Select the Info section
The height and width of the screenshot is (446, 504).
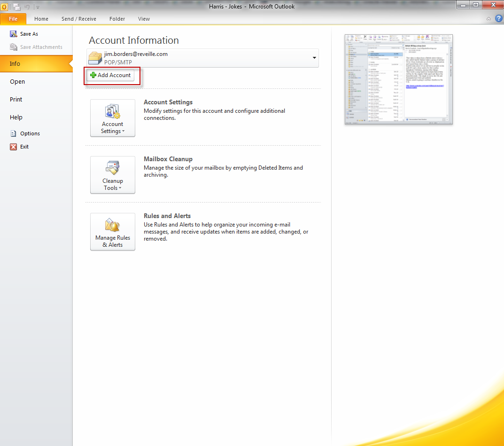(x=36, y=63)
